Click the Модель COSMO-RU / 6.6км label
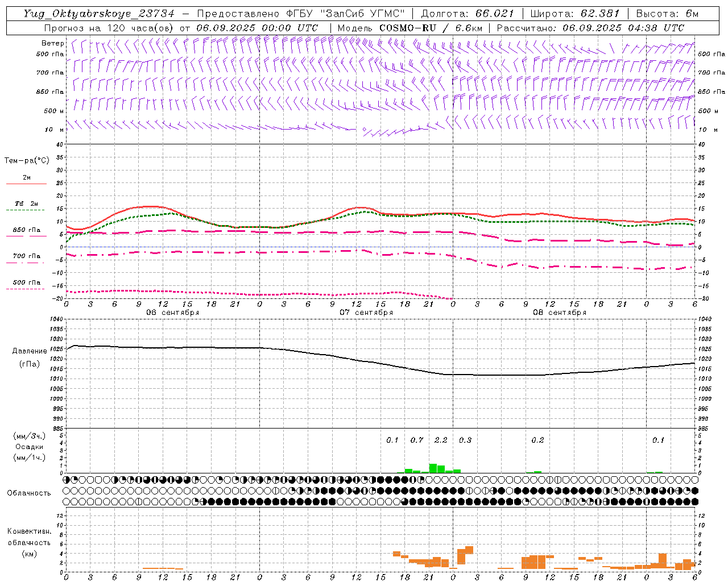 (409, 28)
